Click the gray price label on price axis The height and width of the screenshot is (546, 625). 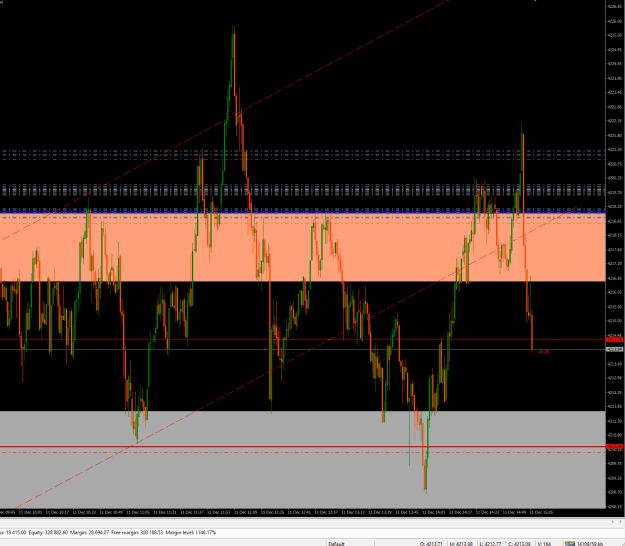point(614,349)
